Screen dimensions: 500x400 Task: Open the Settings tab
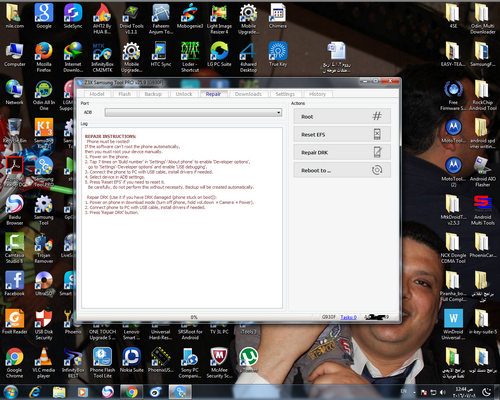[x=285, y=94]
